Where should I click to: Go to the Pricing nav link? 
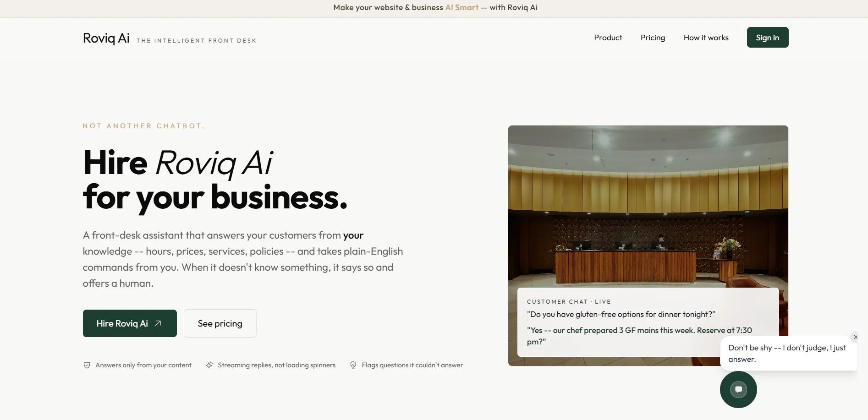click(653, 38)
